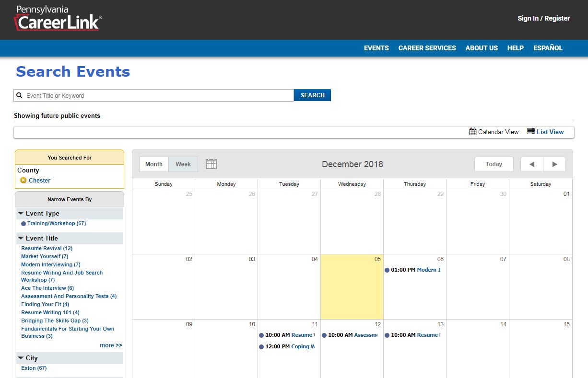Click the Calendar View calendar icon

coord(473,131)
